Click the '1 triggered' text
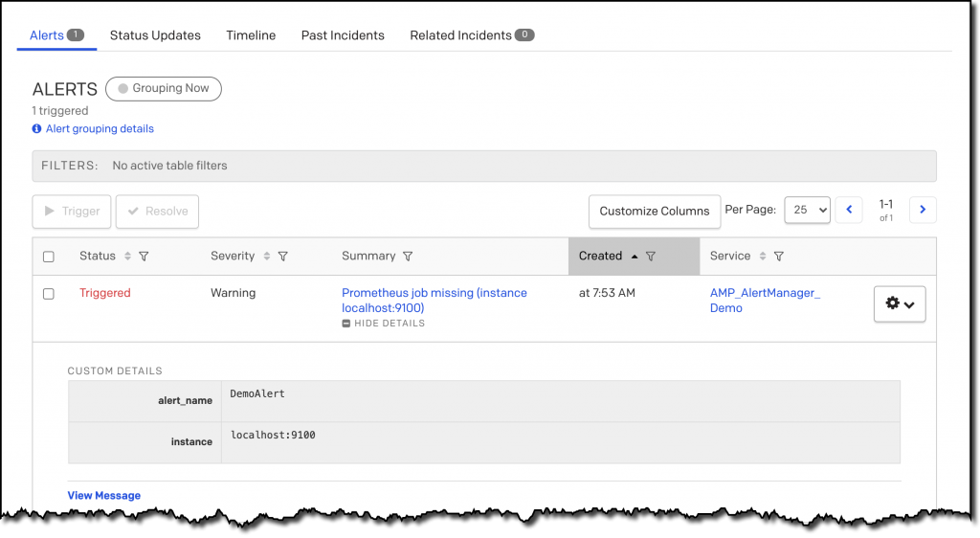 (x=60, y=111)
